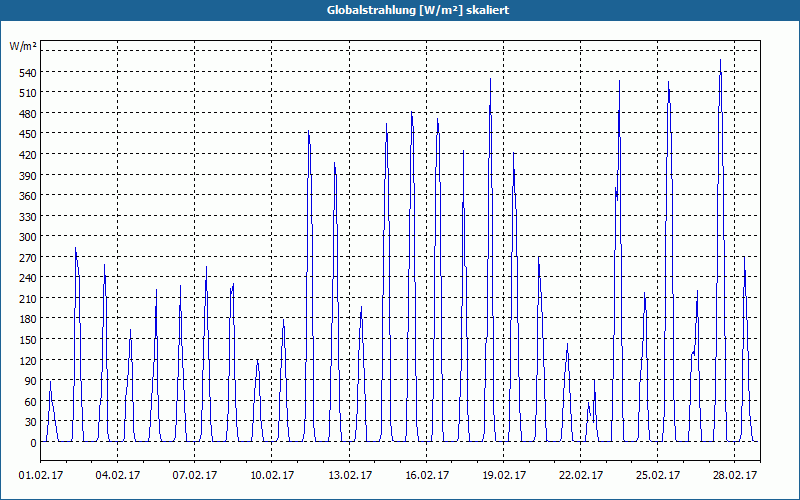Click the highest peak near 28.02.17

720,61
